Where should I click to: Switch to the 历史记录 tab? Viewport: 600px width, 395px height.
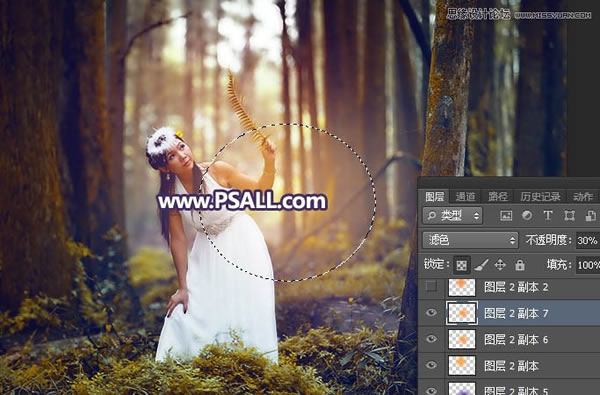540,197
